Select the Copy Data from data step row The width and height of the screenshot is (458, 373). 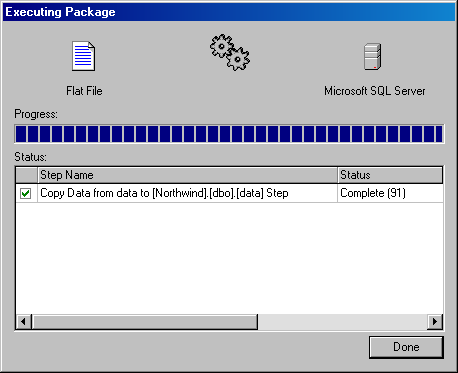tap(229, 193)
